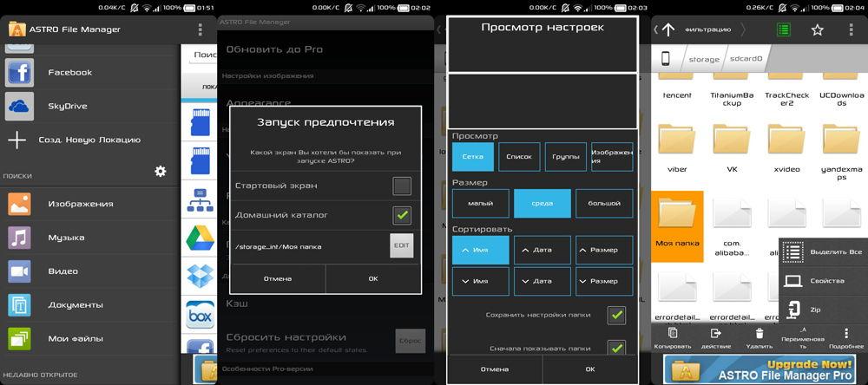Image resolution: width=868 pixels, height=385 pixels.
Task: Open the Facebook location icon
Action: click(x=20, y=72)
